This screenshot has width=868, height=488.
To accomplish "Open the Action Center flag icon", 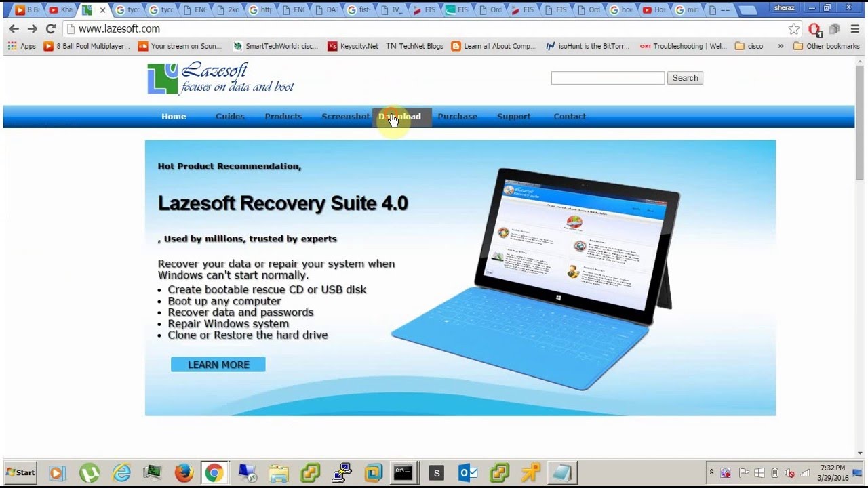I will click(743, 473).
